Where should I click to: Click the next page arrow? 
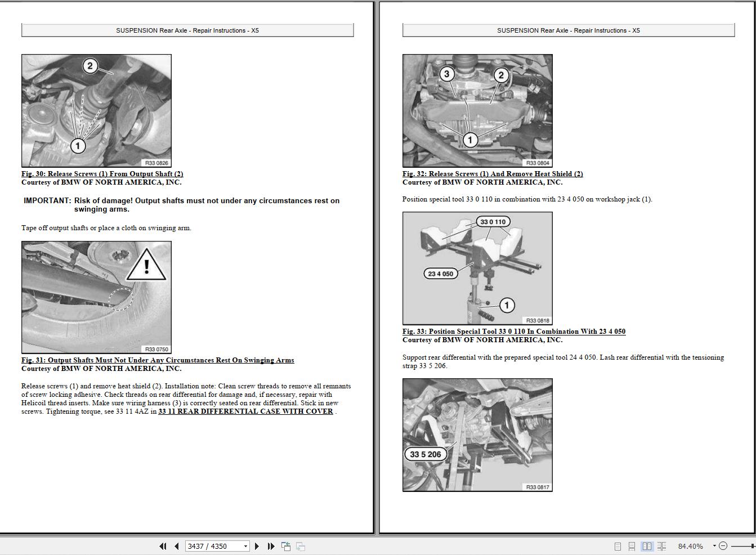[x=257, y=546]
